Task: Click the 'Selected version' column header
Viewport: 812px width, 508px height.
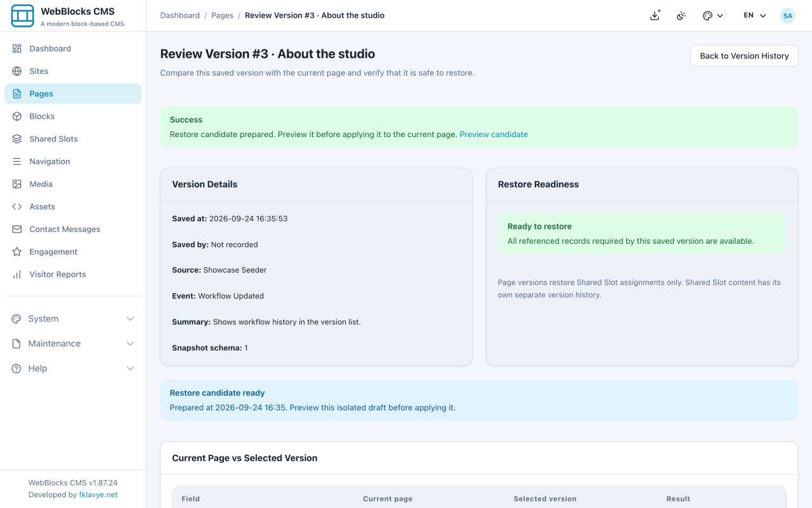Action: coord(545,498)
